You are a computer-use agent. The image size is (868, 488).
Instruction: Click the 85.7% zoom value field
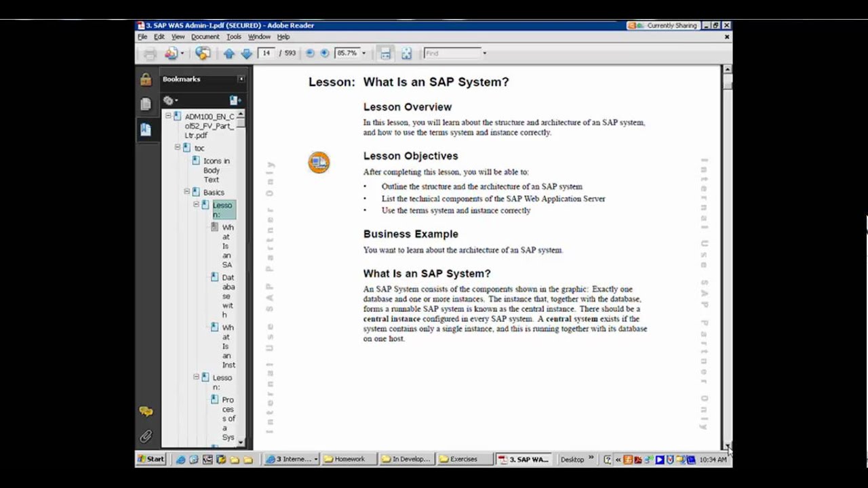[347, 53]
